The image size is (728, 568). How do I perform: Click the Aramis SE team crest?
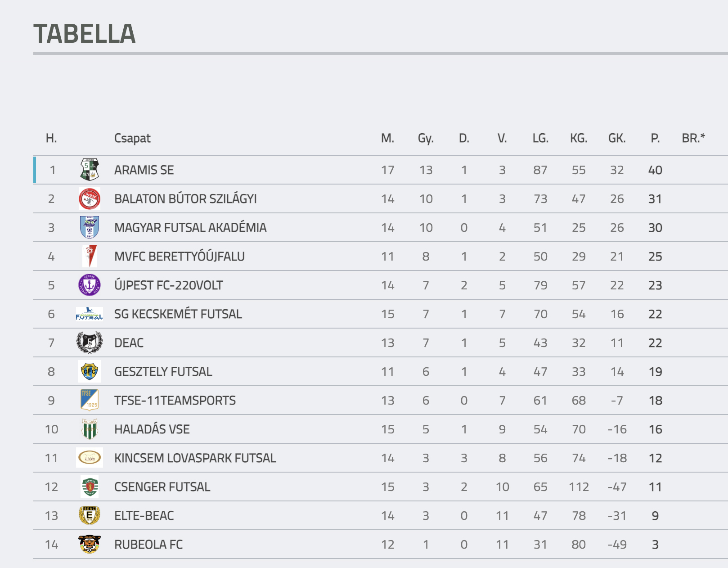(x=89, y=170)
